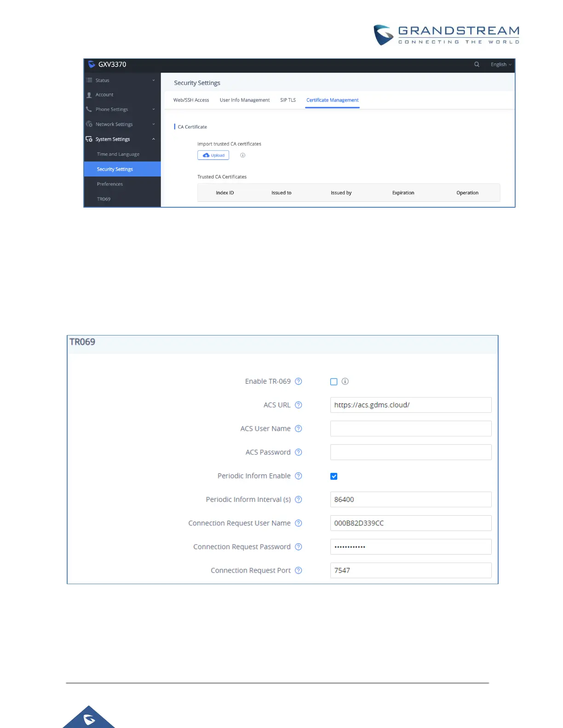The width and height of the screenshot is (563, 728).
Task: Click info icon beside Enable TR-069 checkbox
Action: pos(345,381)
